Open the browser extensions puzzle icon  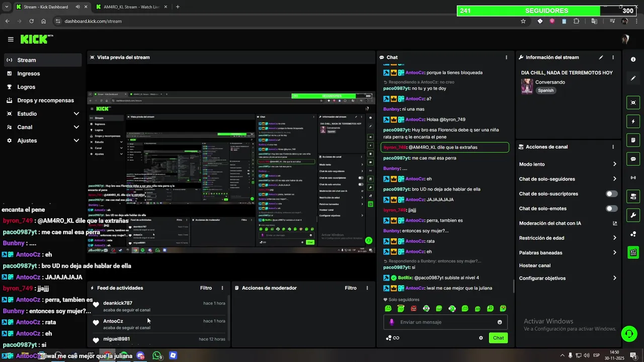(x=576, y=21)
